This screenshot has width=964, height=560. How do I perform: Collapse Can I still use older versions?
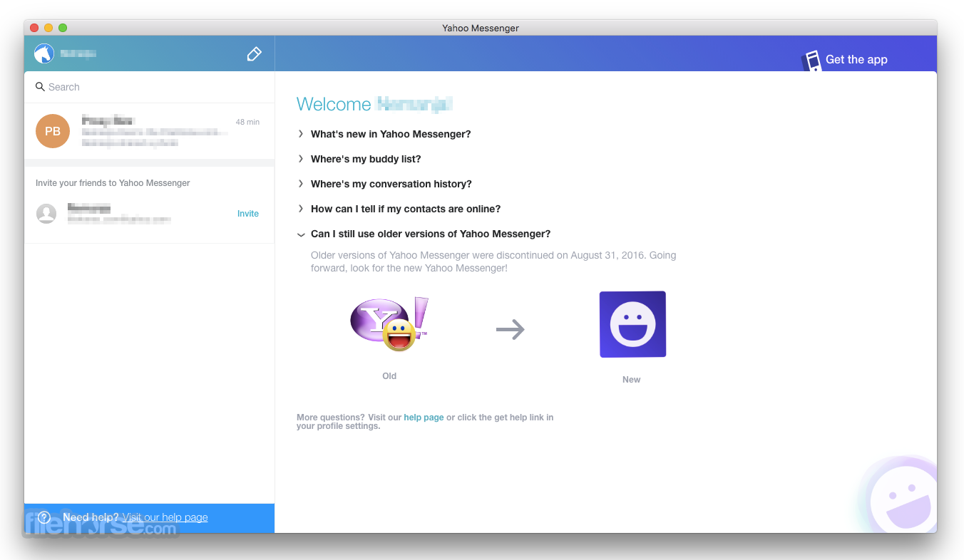[431, 234]
